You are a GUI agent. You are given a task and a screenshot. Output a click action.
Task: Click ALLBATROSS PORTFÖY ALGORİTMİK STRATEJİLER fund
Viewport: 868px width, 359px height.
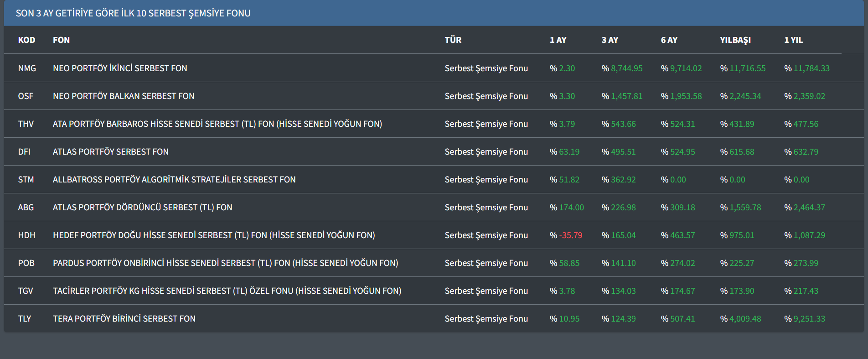click(x=174, y=180)
